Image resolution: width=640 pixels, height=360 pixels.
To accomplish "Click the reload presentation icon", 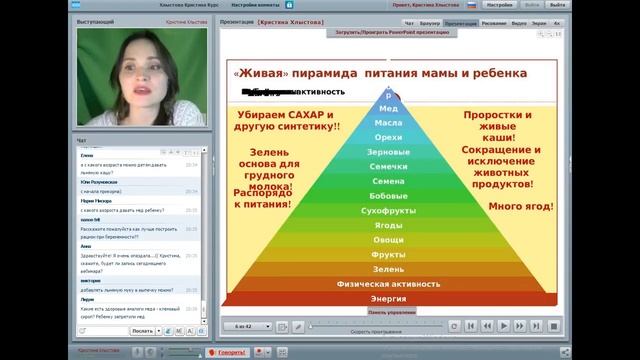I will [x=454, y=326].
